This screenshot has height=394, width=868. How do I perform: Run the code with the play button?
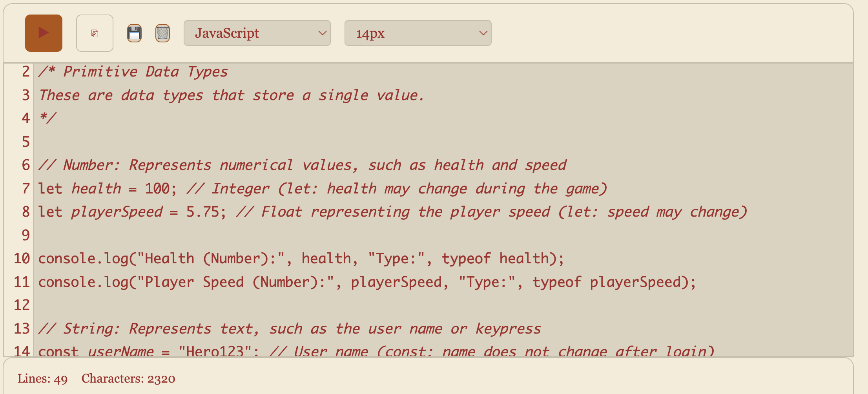coord(44,33)
